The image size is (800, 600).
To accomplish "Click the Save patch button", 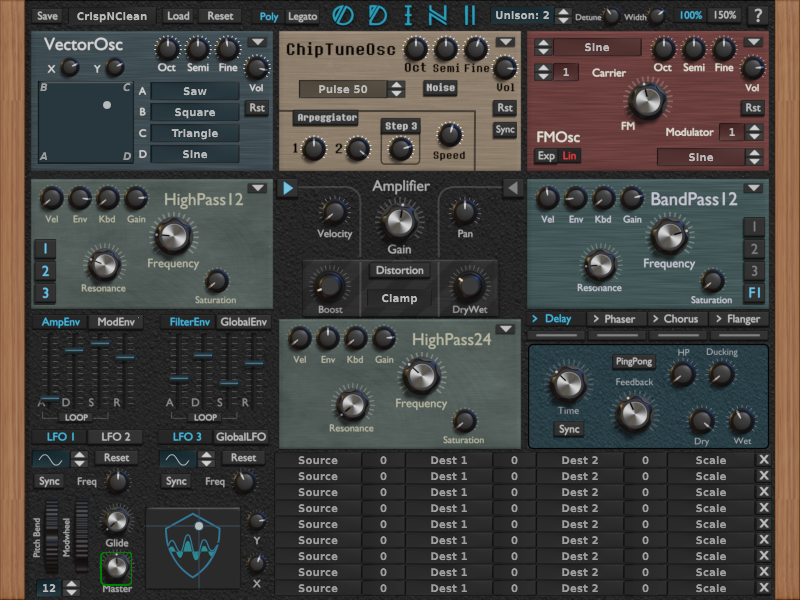I will point(47,16).
